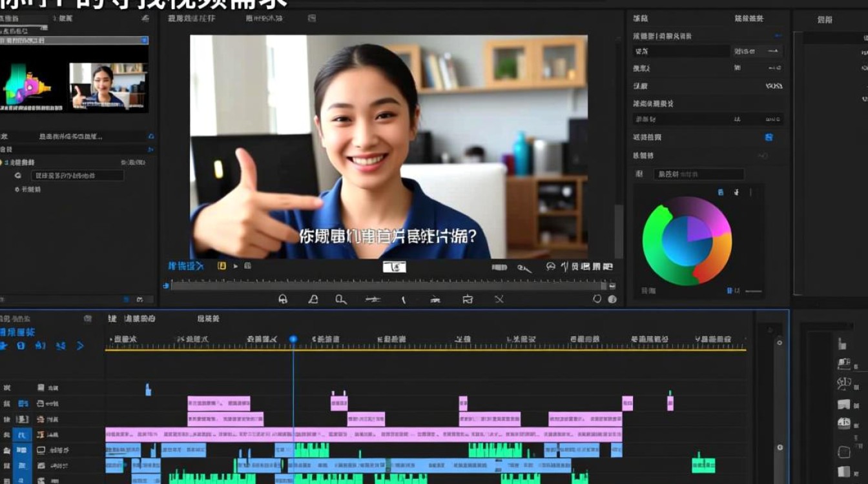Screen dimensions: 868x484
Task: Click the grid icon next to the small play triangle
Action: pos(247,266)
